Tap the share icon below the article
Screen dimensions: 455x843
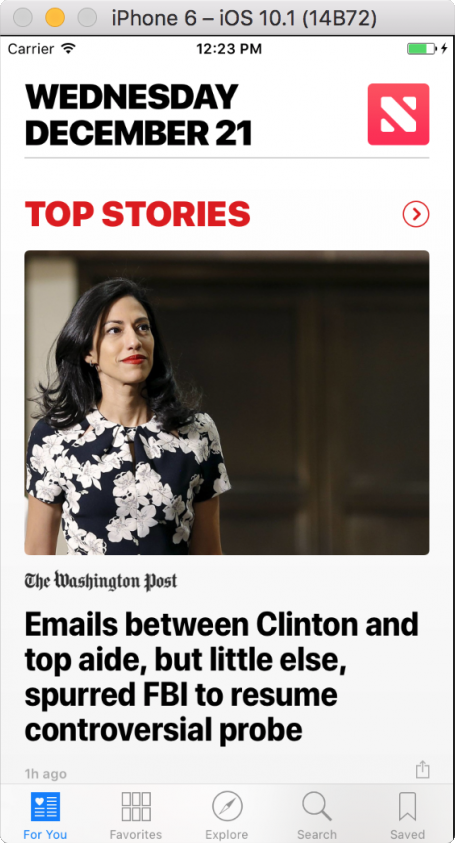[423, 769]
